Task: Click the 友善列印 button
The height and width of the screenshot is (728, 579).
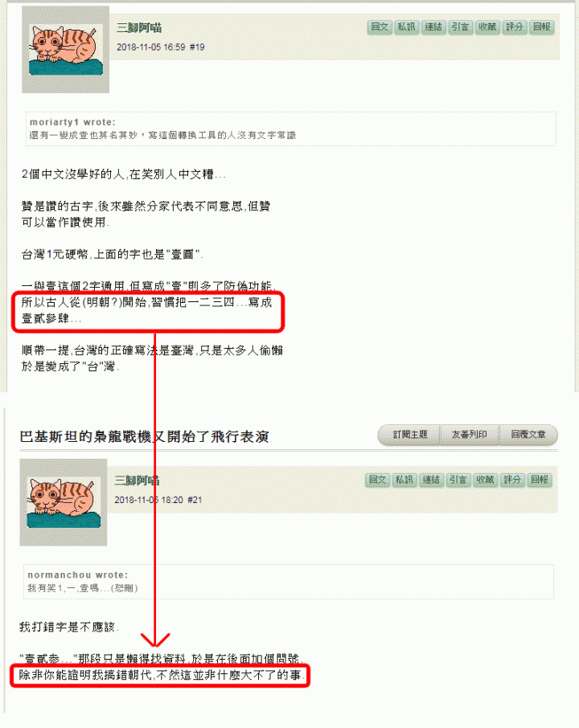Action: click(x=470, y=435)
